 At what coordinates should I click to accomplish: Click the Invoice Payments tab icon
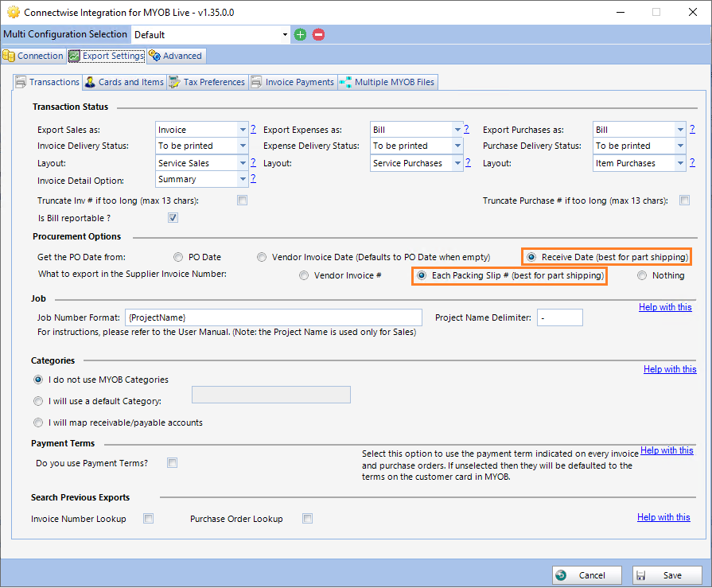(x=256, y=82)
